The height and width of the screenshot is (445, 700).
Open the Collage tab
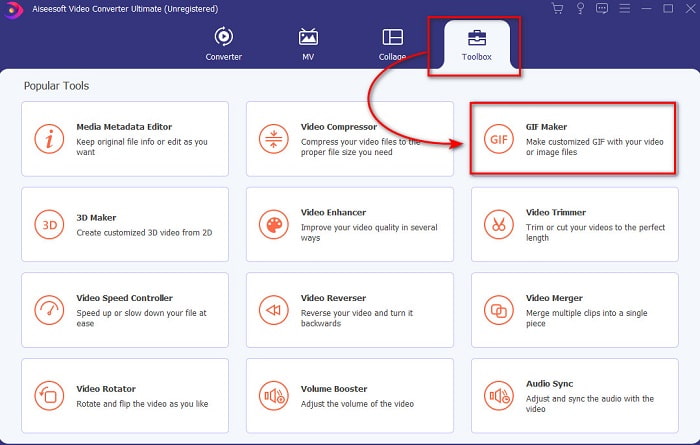point(392,44)
